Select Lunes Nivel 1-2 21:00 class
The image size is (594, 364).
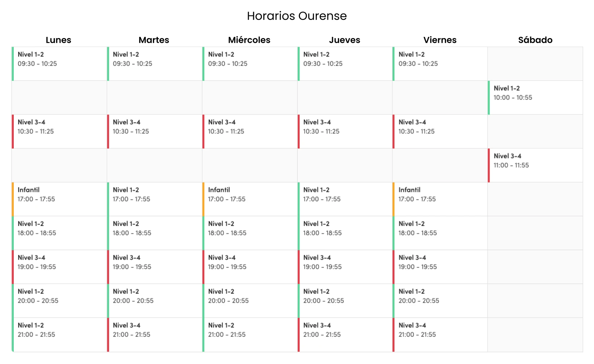click(59, 334)
